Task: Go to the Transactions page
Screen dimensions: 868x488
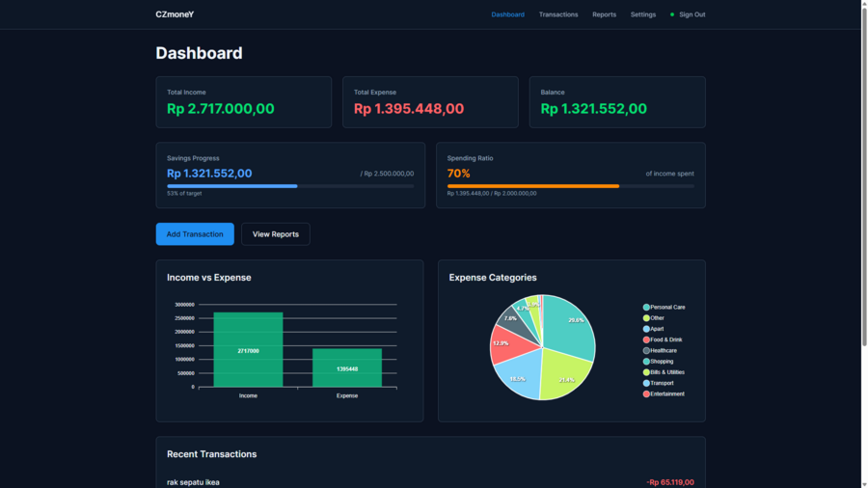Action: [558, 14]
